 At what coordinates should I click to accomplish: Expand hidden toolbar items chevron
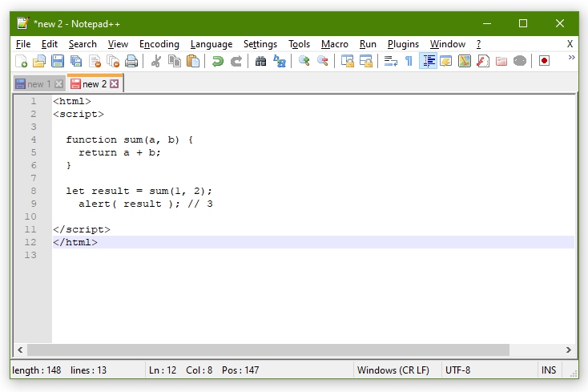571,58
